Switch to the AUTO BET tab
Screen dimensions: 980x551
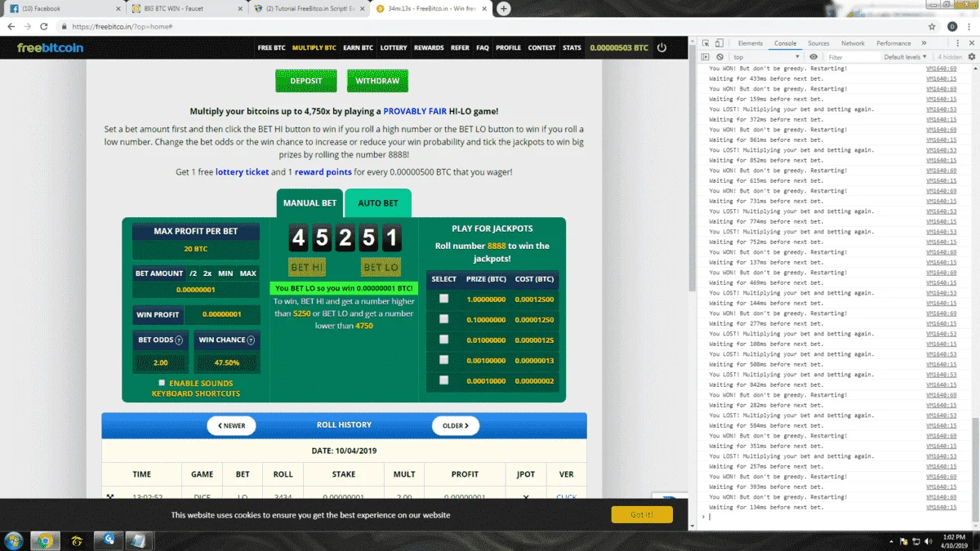(378, 203)
